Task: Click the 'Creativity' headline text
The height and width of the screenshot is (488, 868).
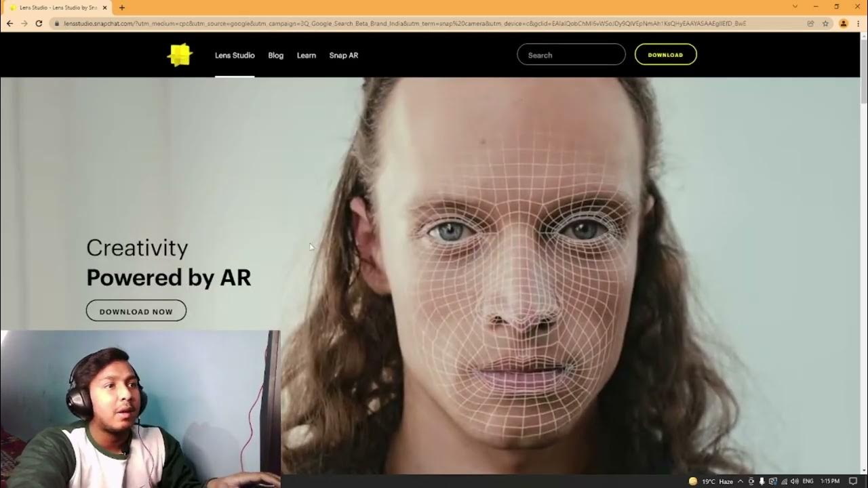Action: 137,248
